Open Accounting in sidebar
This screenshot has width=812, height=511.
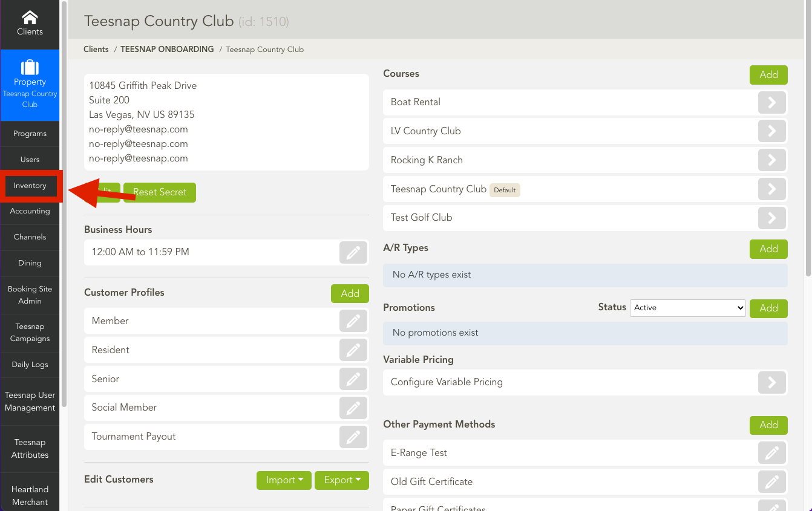point(30,211)
